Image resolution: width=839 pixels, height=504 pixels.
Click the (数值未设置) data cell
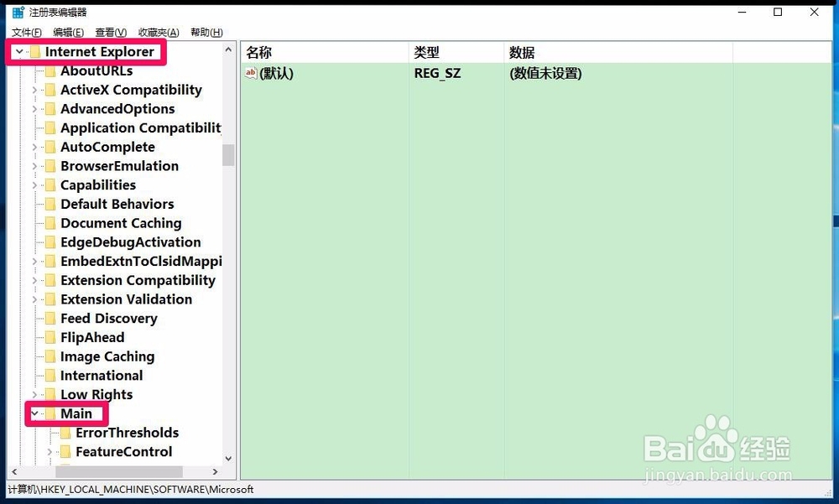[x=545, y=73]
